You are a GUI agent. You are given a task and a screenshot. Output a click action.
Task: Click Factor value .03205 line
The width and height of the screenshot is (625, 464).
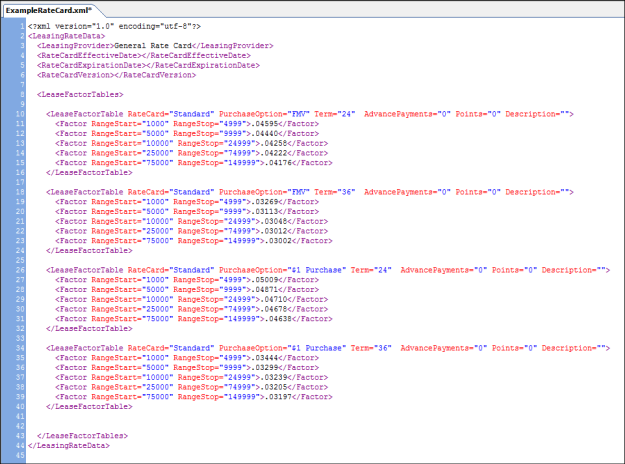click(192, 387)
